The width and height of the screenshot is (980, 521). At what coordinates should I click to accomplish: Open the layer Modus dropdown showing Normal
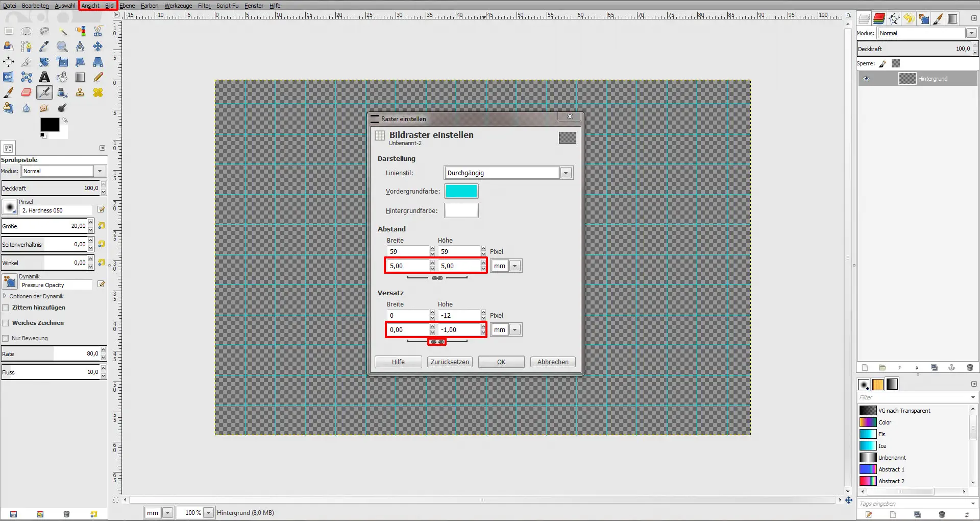972,33
